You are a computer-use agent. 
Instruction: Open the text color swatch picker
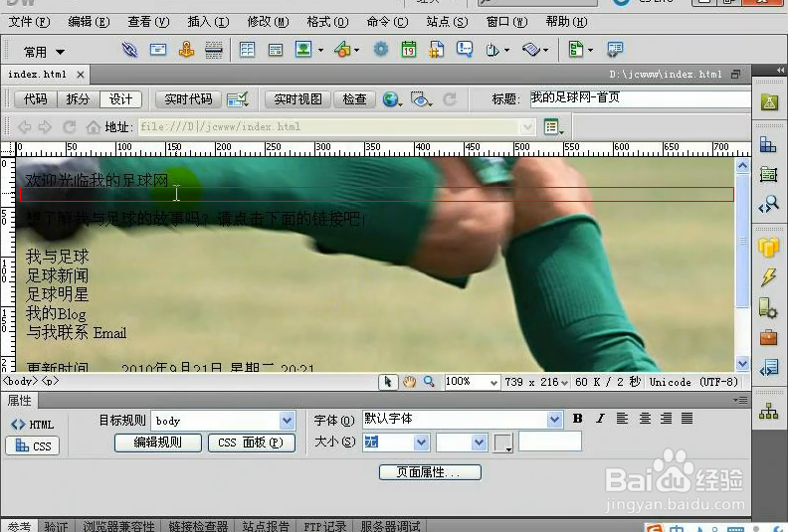pos(503,443)
